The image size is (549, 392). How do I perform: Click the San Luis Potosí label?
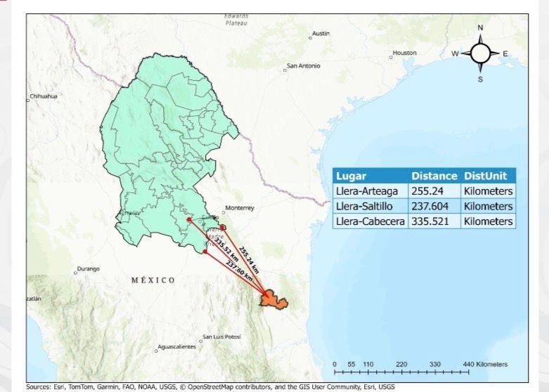point(221,337)
